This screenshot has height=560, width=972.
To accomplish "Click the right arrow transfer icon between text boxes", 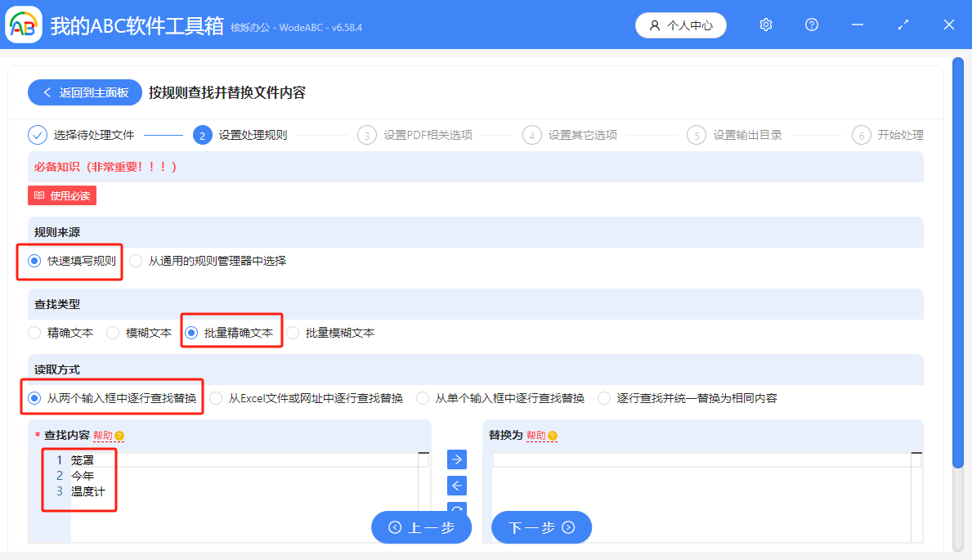I will (456, 459).
